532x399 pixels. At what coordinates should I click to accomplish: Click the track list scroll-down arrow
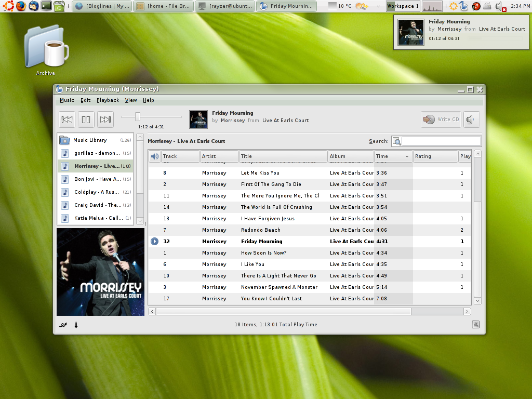coord(477,301)
